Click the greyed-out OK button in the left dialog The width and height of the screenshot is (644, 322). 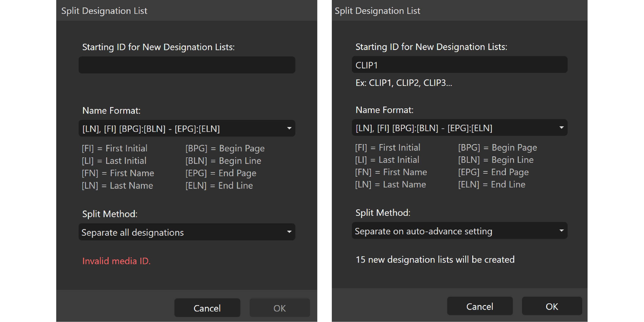279,308
